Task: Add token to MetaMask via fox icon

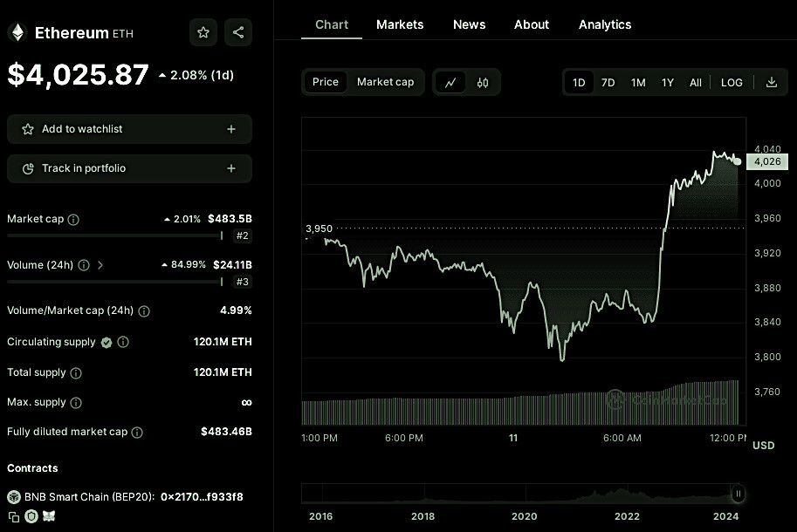Action: (x=49, y=516)
